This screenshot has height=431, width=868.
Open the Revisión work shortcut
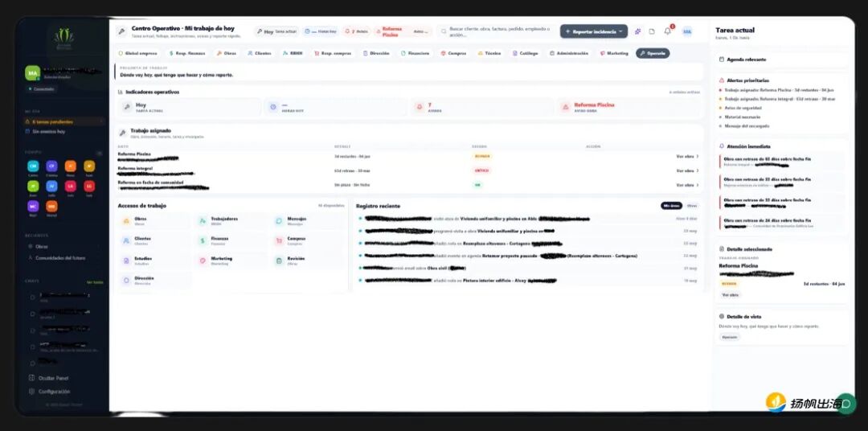point(308,261)
